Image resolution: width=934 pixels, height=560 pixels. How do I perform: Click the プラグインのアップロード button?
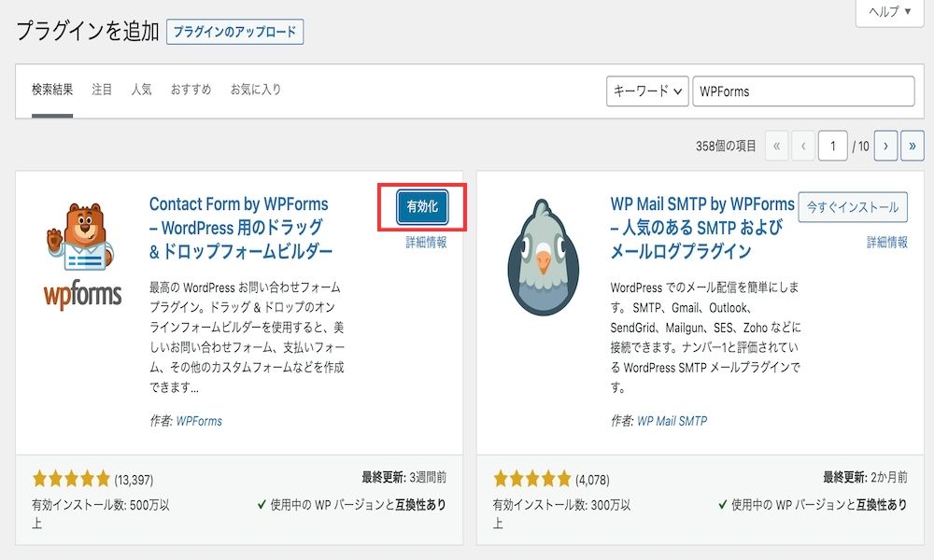234,32
